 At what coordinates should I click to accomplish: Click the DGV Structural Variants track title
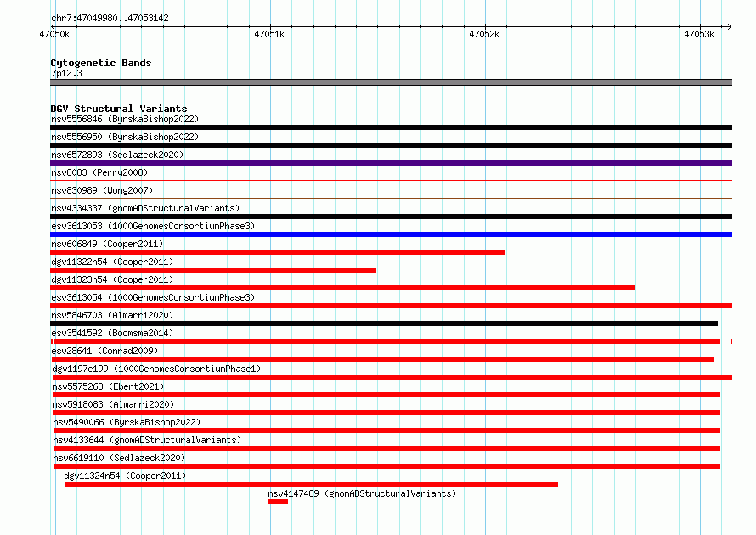119,109
